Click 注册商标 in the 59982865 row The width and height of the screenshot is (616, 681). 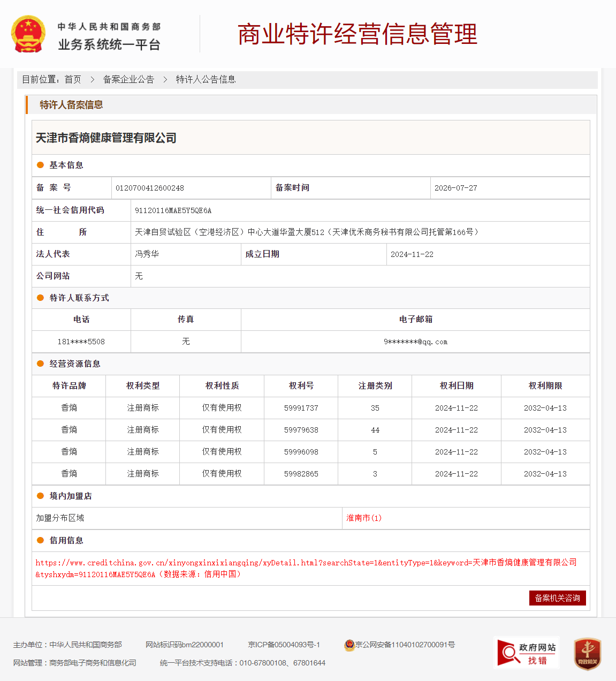[143, 474]
